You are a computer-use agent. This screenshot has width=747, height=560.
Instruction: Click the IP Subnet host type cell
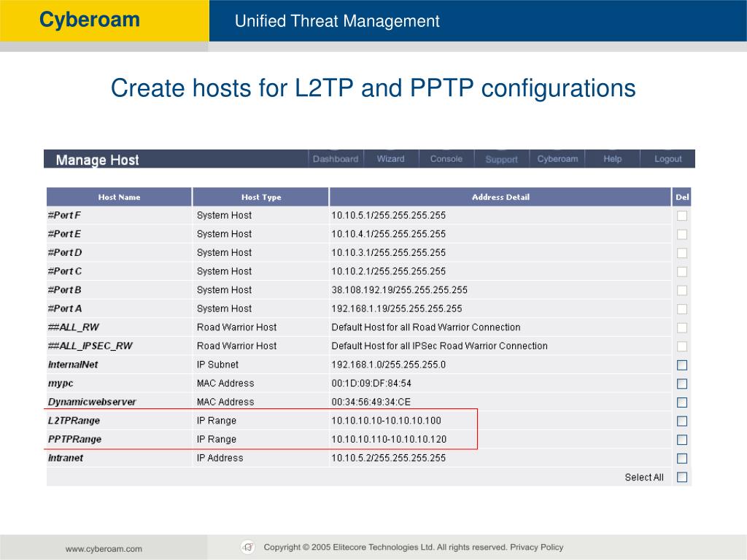click(217, 365)
